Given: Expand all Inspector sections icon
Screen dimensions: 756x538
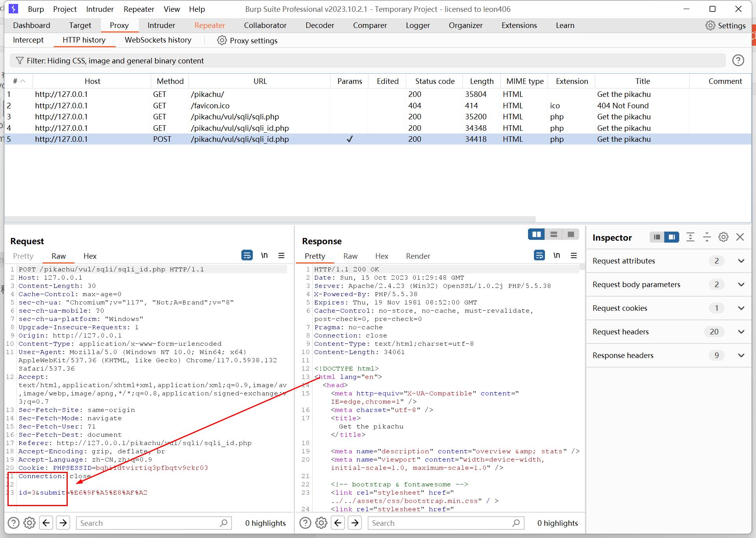Looking at the screenshot, I should 690,237.
